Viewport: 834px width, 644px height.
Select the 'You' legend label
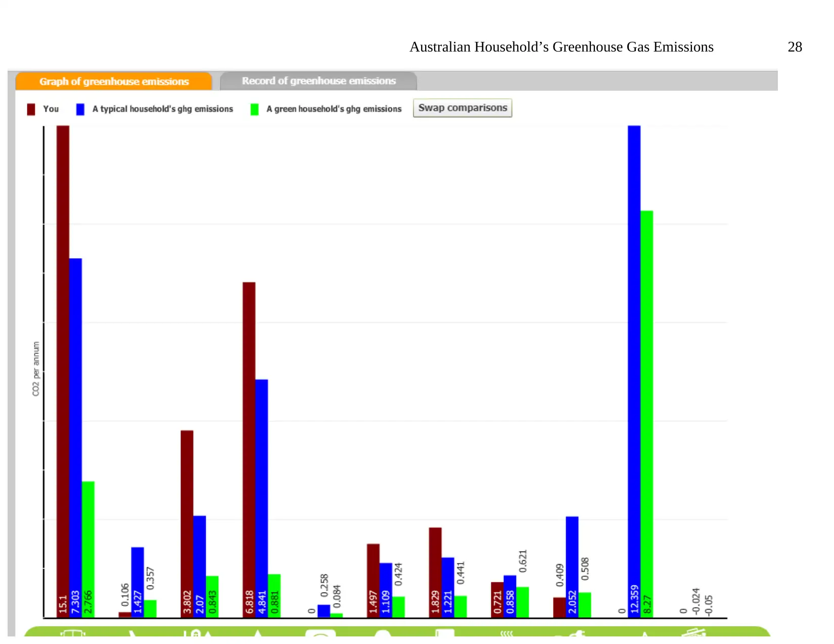(x=51, y=109)
